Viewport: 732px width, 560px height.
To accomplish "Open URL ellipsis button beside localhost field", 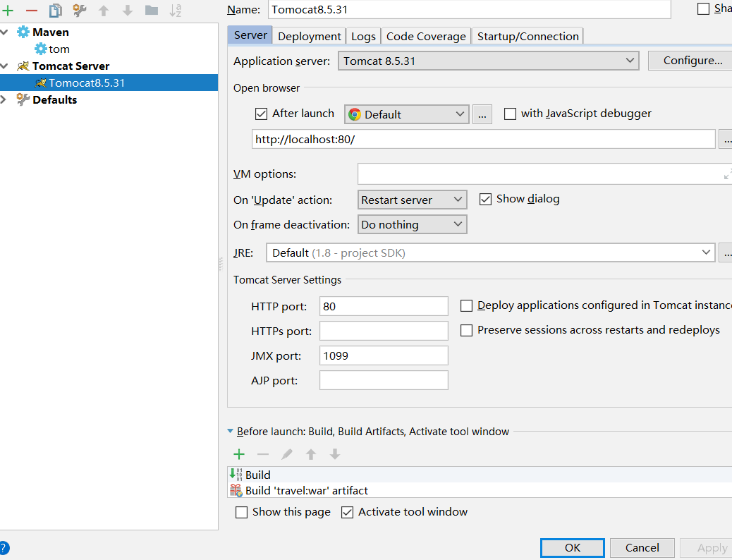I will pyautogui.click(x=726, y=139).
